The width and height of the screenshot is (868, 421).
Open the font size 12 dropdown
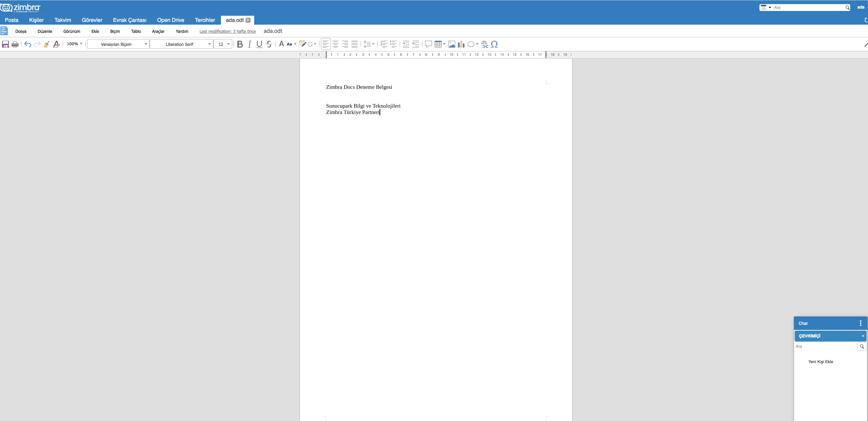coord(228,44)
